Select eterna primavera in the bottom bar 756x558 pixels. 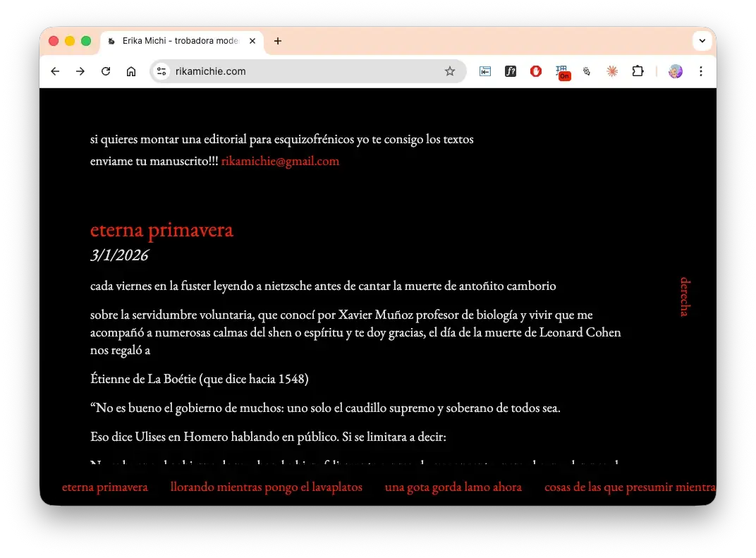(104, 487)
